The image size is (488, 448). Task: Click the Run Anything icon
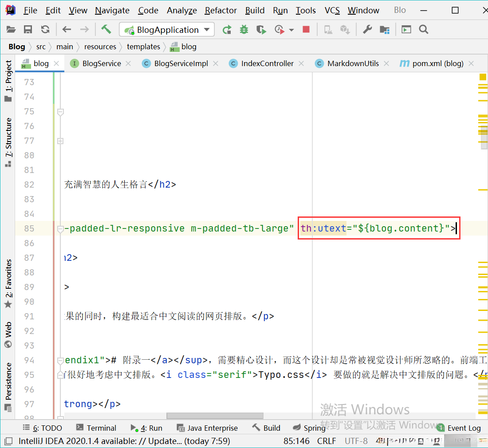pyautogui.click(x=406, y=30)
